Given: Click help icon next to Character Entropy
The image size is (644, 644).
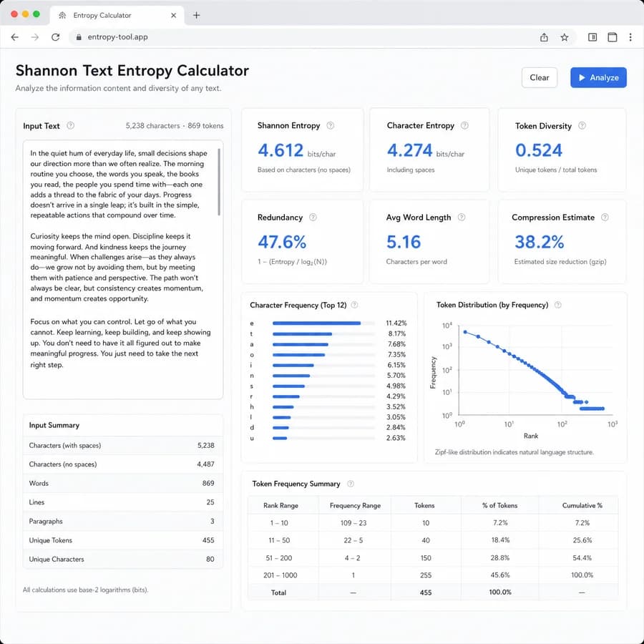Looking at the screenshot, I should click(x=464, y=126).
